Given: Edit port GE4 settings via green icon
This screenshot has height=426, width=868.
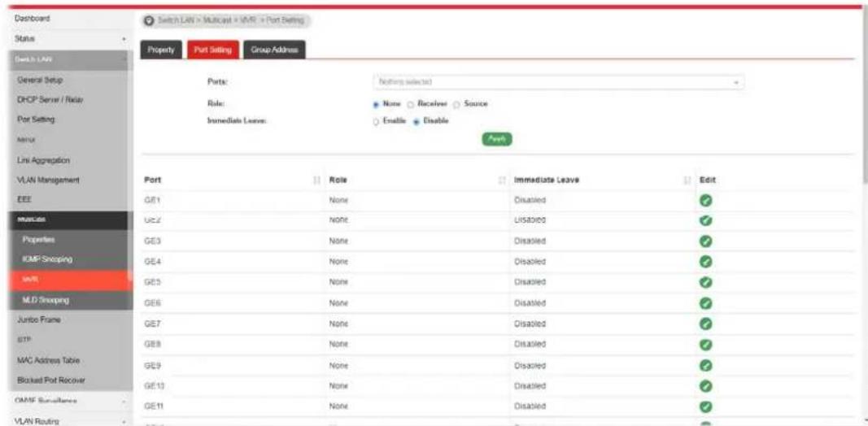Looking at the screenshot, I should (705, 262).
